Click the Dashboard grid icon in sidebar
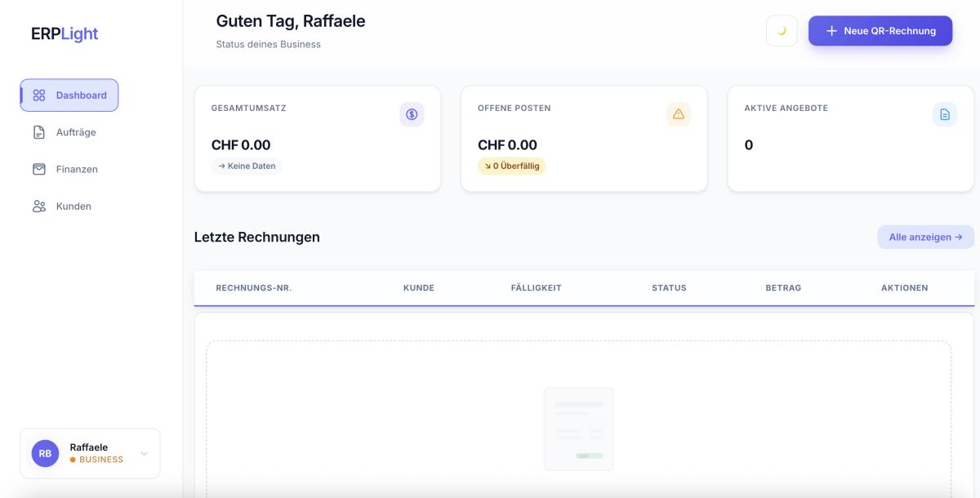The height and width of the screenshot is (498, 980). coord(38,96)
